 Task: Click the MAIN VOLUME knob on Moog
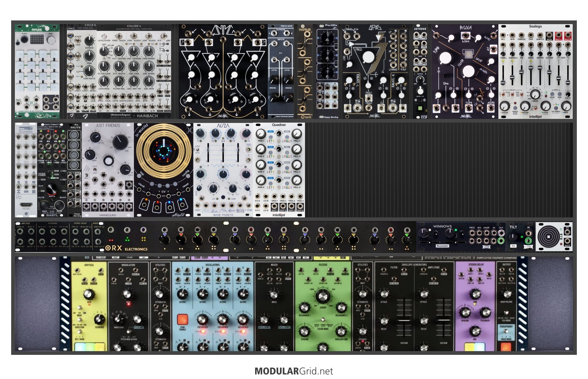coord(506,294)
